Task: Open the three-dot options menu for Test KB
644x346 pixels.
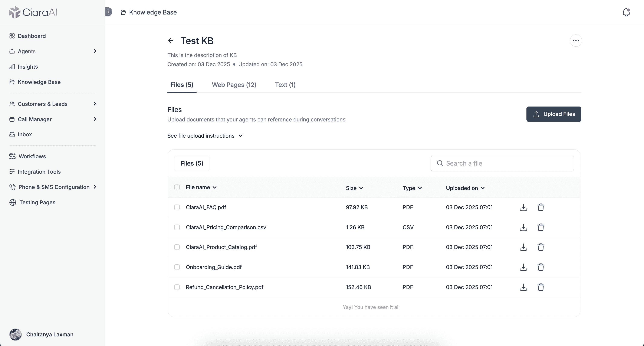Action: [576, 40]
